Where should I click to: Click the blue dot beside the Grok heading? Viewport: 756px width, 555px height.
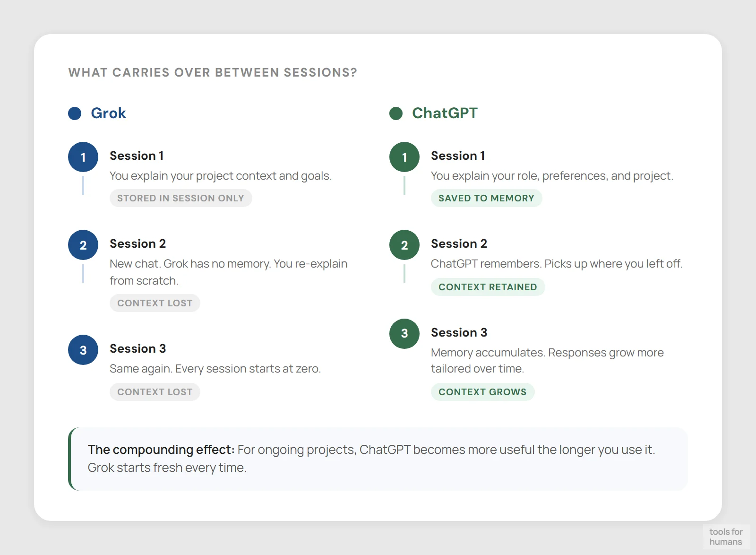coord(75,113)
